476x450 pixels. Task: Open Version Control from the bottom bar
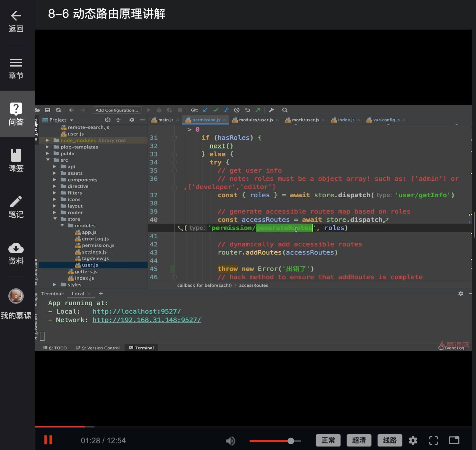pyautogui.click(x=98, y=347)
